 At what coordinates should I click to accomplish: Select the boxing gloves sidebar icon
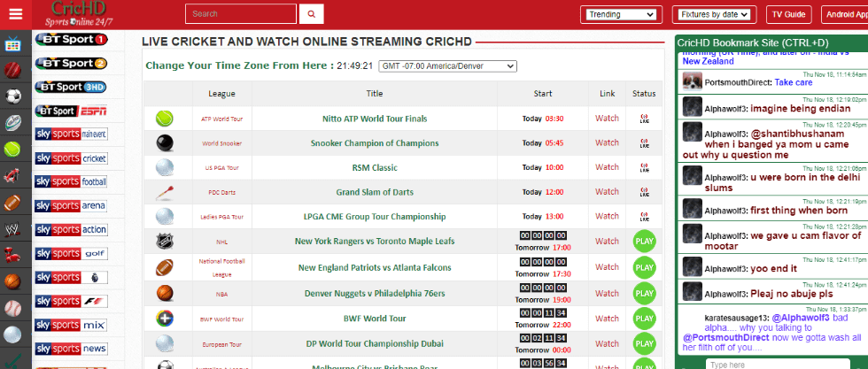pos(12,255)
